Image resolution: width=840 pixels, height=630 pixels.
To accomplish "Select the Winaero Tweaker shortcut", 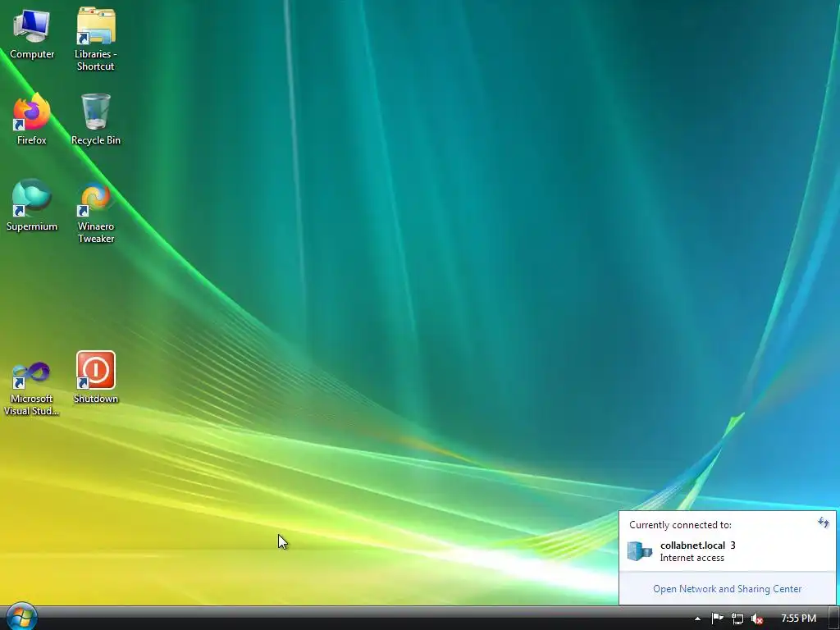I will click(96, 212).
